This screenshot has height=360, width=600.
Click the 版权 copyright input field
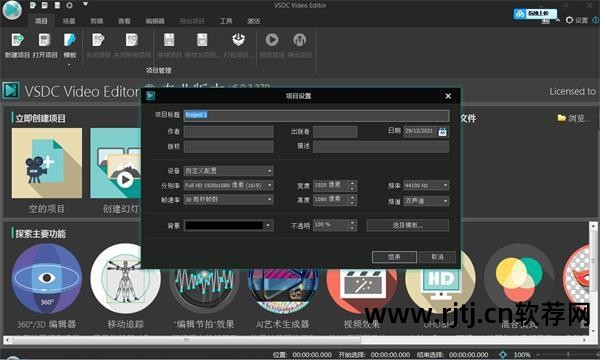(228, 147)
